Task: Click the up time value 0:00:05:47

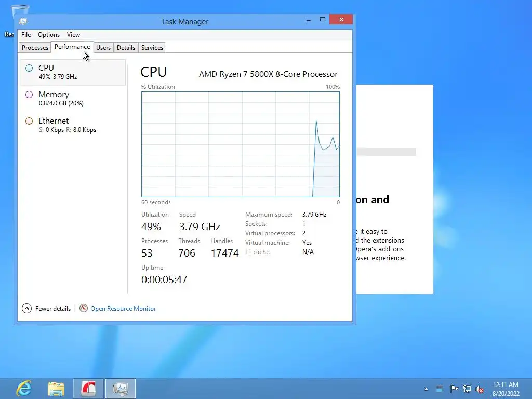Action: 164,279
